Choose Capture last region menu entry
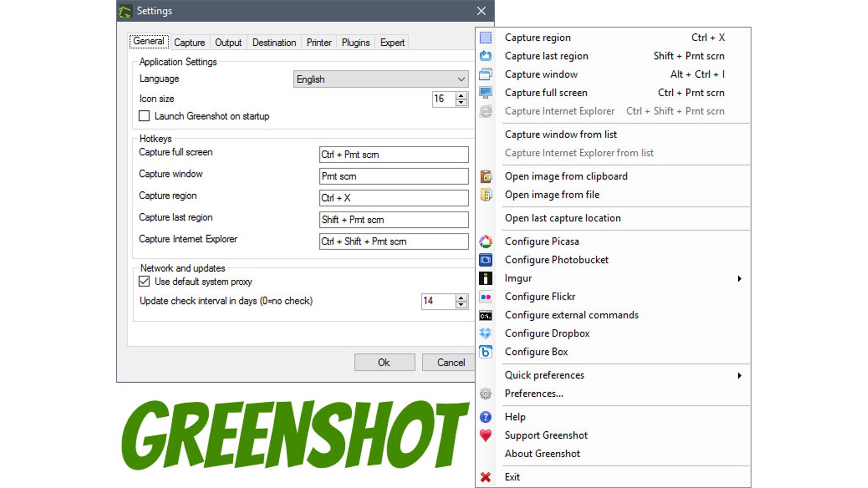The image size is (868, 488). point(613,56)
